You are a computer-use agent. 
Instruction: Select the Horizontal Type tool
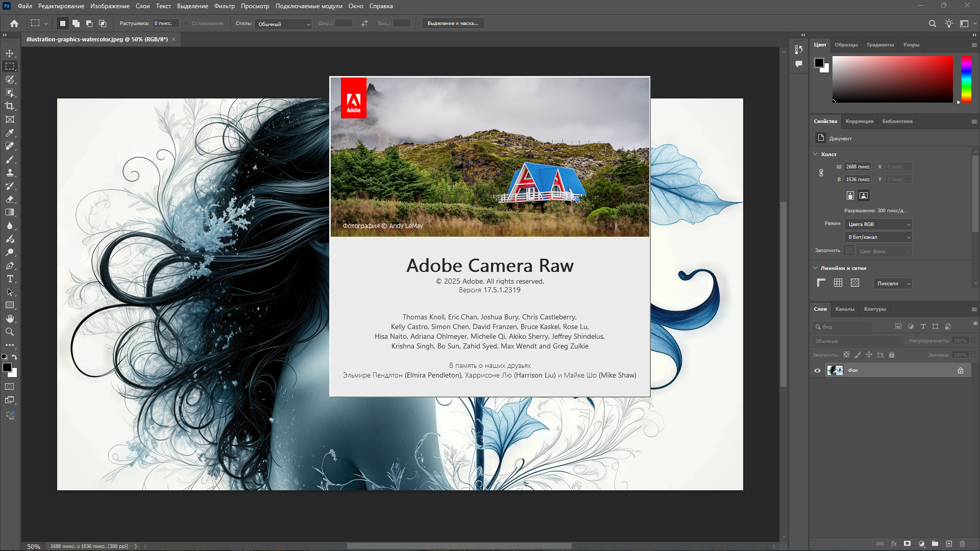(10, 279)
